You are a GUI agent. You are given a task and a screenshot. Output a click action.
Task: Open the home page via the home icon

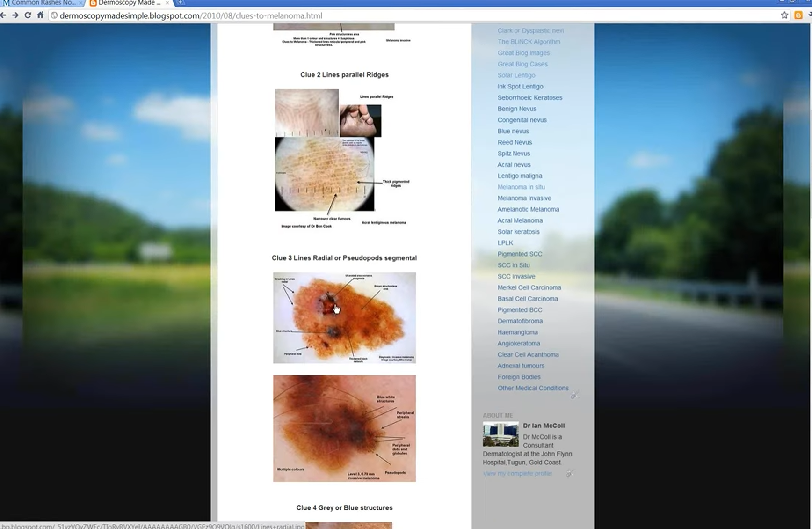(x=40, y=15)
